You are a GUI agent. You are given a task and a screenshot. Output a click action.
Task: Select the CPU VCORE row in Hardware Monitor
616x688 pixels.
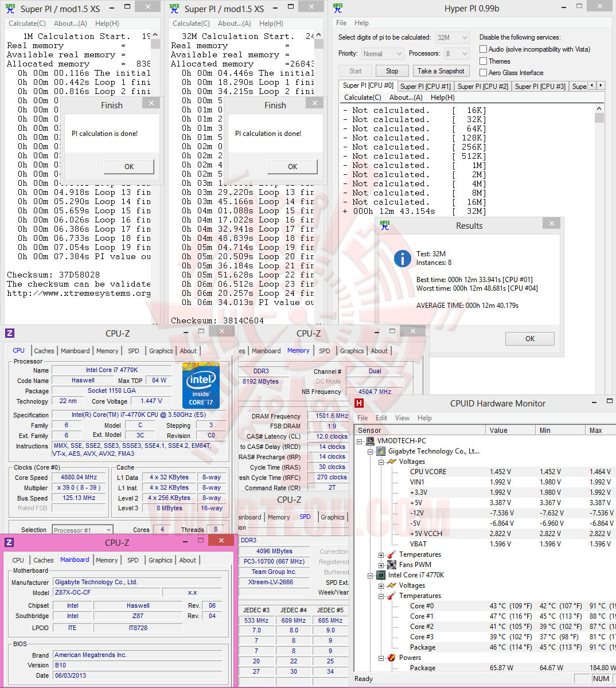point(485,472)
